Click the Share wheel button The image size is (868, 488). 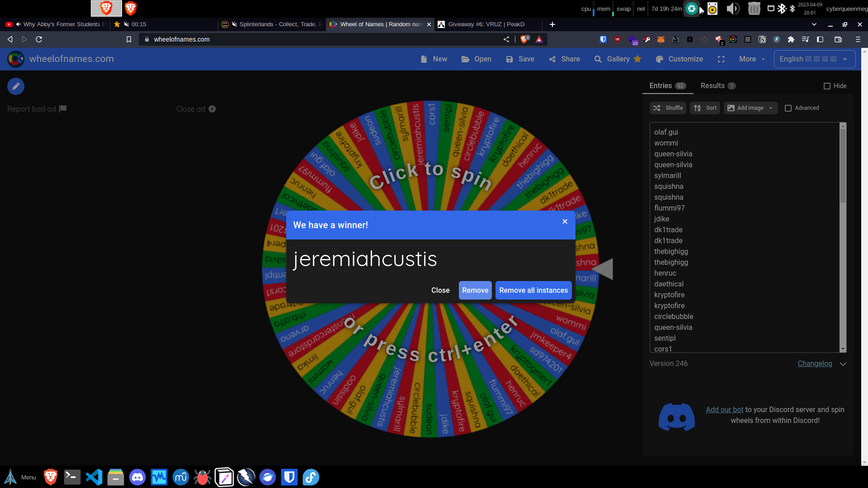565,59
